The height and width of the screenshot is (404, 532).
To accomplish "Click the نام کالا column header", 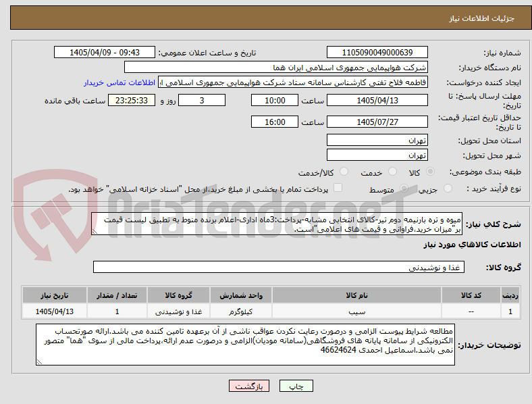I will 356,295.
